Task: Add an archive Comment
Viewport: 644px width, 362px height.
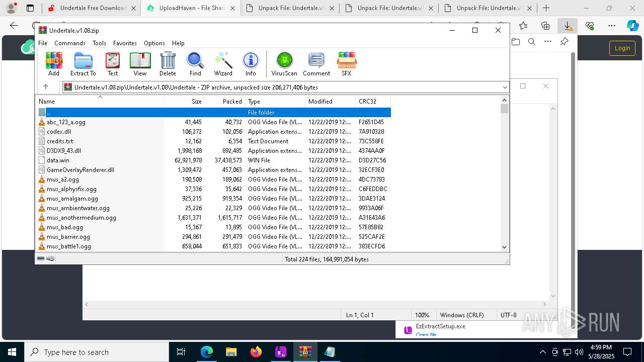Action: [316, 64]
